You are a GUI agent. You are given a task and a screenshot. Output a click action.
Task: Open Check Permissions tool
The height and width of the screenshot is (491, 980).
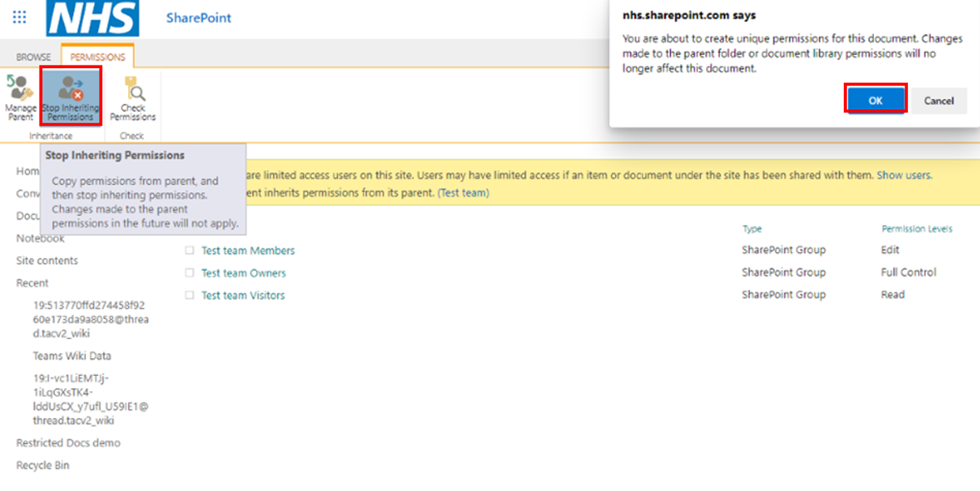coord(133,97)
